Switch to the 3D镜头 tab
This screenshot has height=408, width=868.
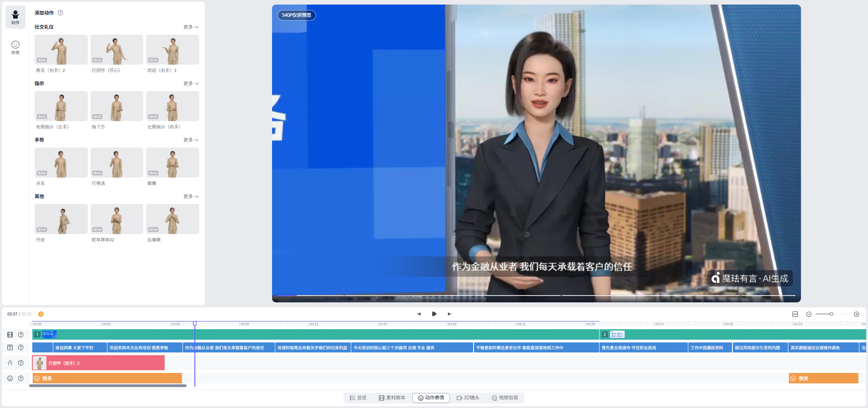pyautogui.click(x=468, y=398)
